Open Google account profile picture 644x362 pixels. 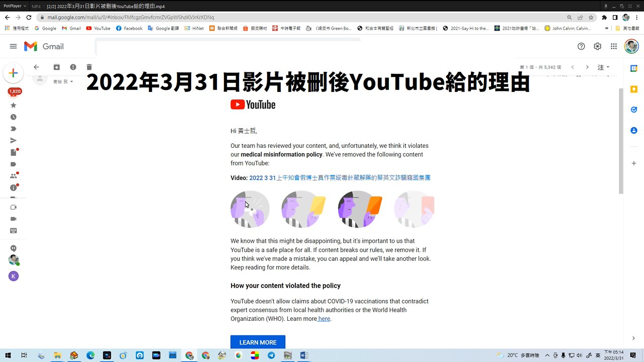point(631,46)
